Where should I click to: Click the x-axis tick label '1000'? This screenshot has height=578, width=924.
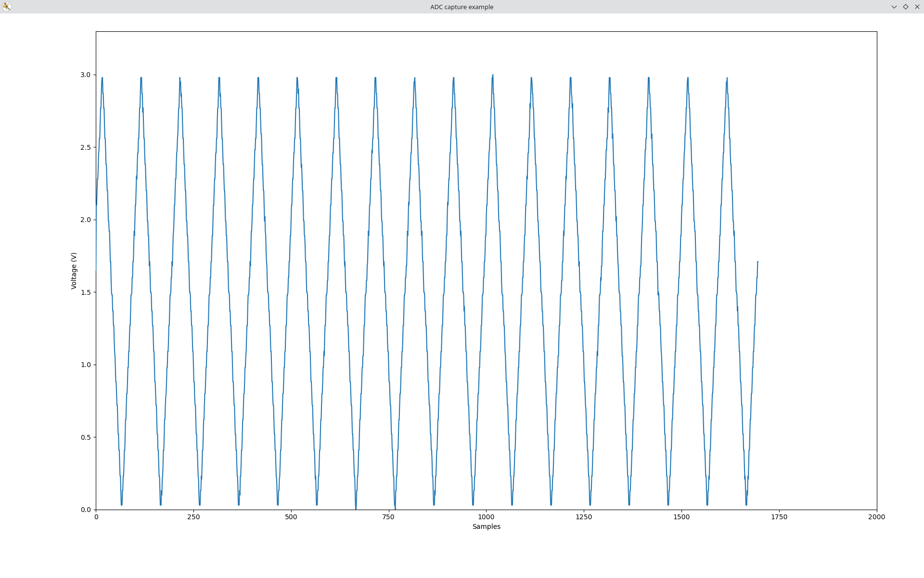pos(486,517)
